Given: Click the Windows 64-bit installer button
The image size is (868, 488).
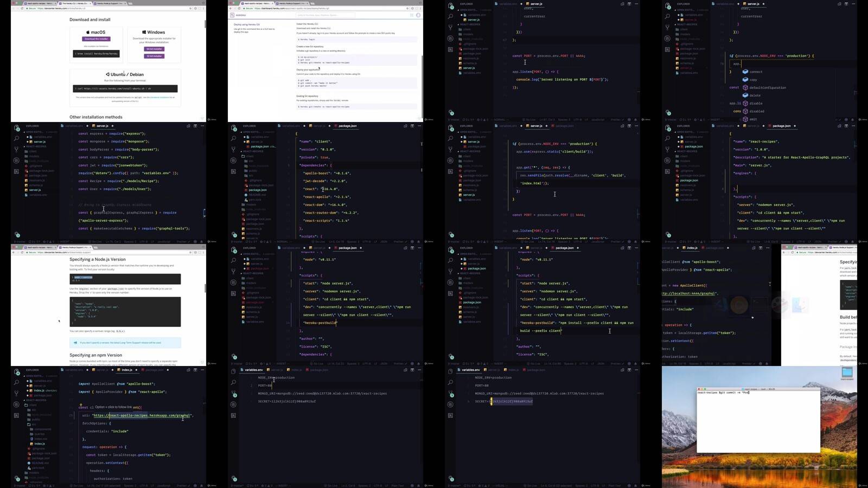Looking at the screenshot, I should point(155,49).
